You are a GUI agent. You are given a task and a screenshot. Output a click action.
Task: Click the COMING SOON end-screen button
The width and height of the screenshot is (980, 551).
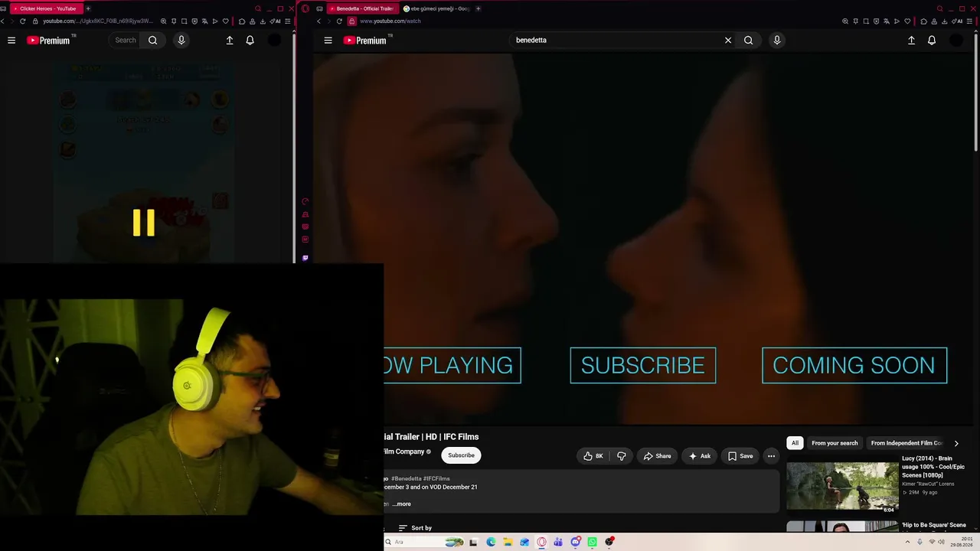pos(854,366)
